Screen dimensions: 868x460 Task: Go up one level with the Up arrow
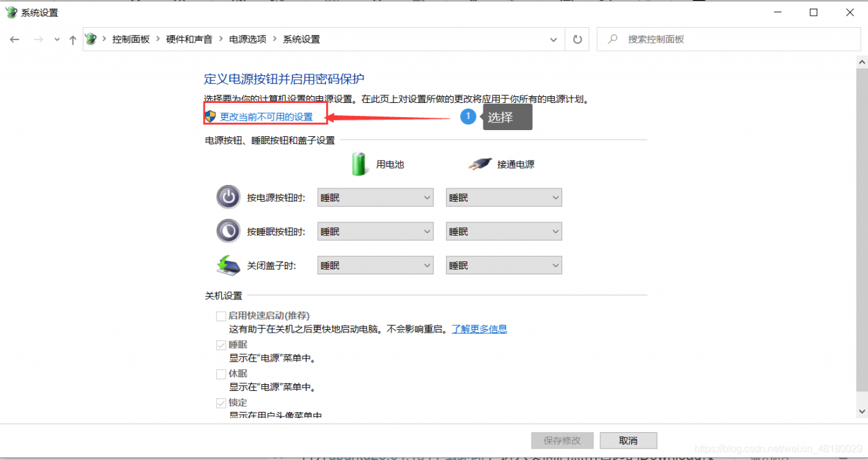pos(73,39)
